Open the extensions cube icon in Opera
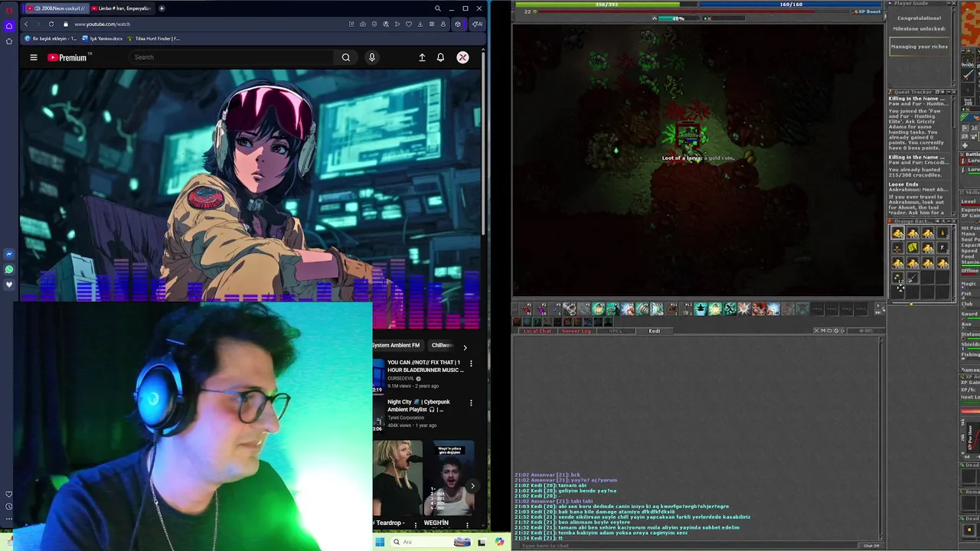980x551 pixels. (458, 24)
